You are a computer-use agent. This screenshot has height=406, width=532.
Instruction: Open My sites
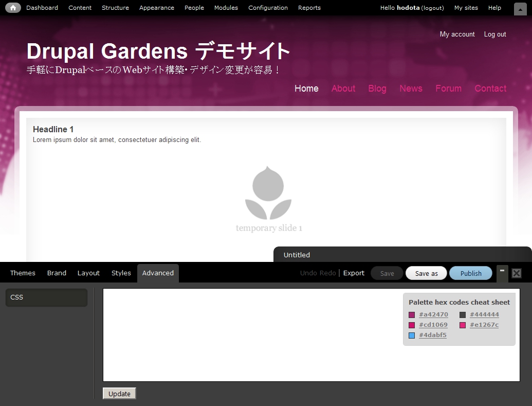click(x=466, y=8)
